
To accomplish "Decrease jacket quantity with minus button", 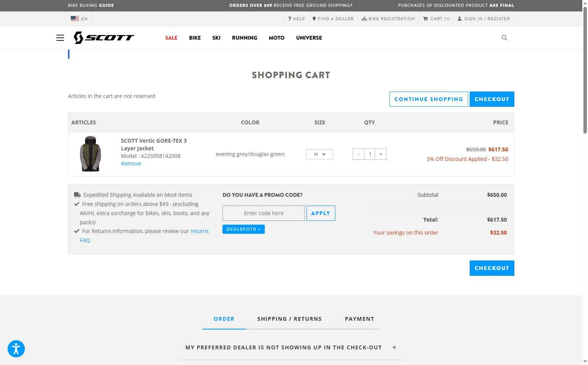I will [x=358, y=154].
